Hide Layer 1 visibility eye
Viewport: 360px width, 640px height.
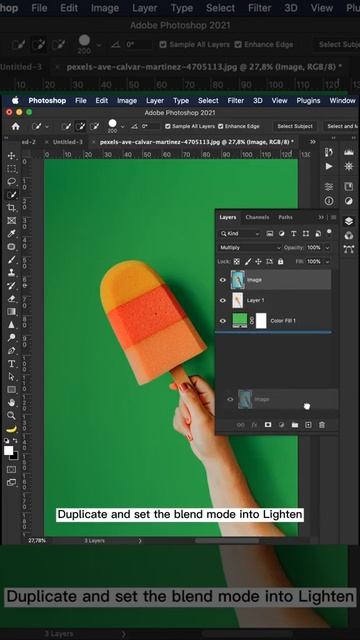223,300
